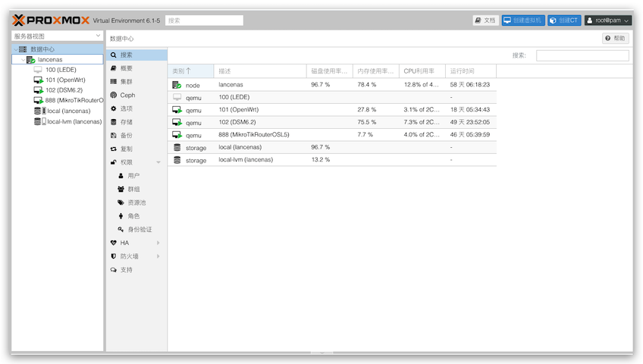643x364 pixels.
Task: Expand the HA submenu arrow
Action: 158,243
